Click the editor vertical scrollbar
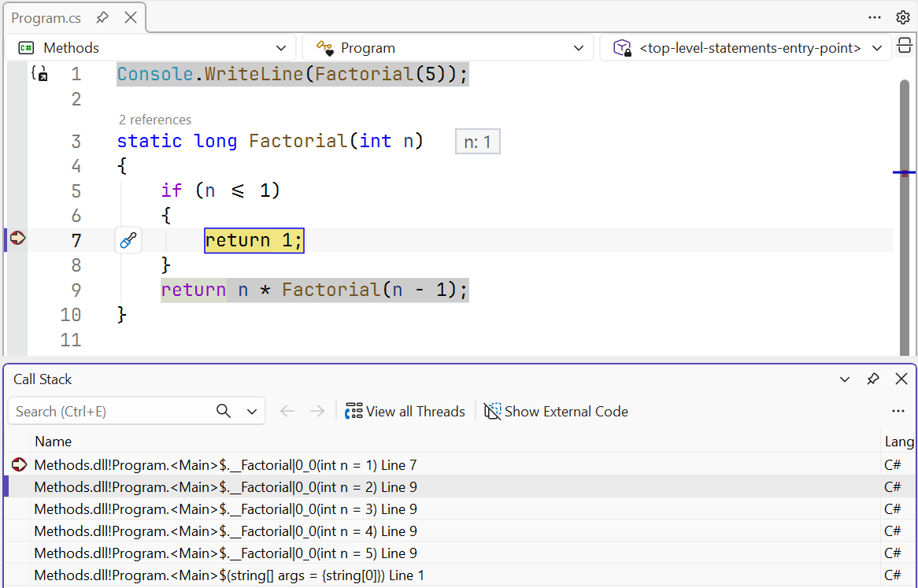This screenshot has height=588, width=918. coord(905,216)
